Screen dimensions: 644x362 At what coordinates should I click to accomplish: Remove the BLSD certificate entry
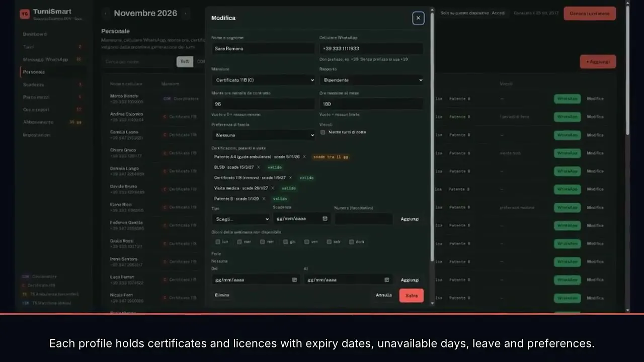[259, 167]
